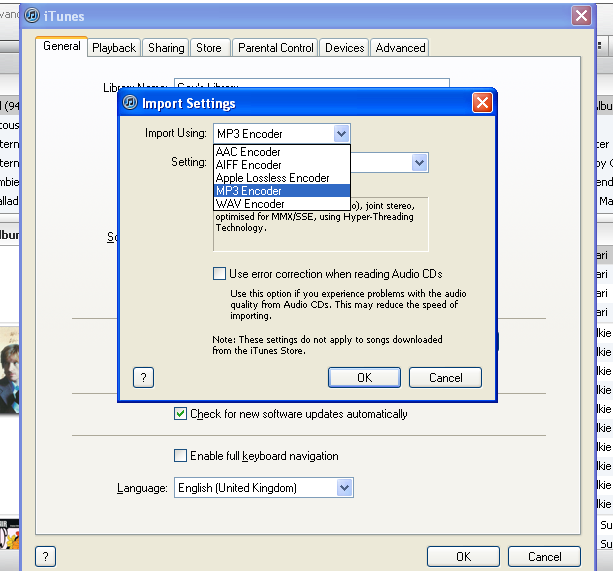Close the Import Settings dialog
Viewport: 613px width, 571px height.
point(482,103)
